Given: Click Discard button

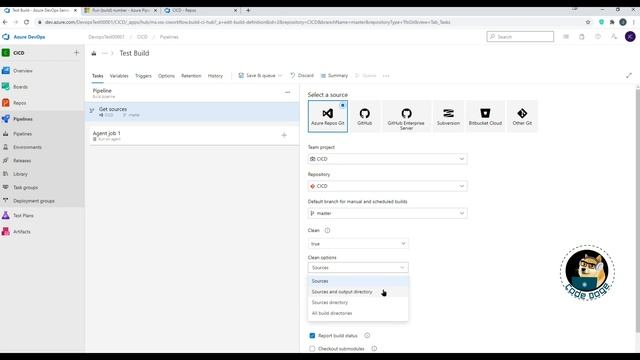Looking at the screenshot, I should point(302,76).
